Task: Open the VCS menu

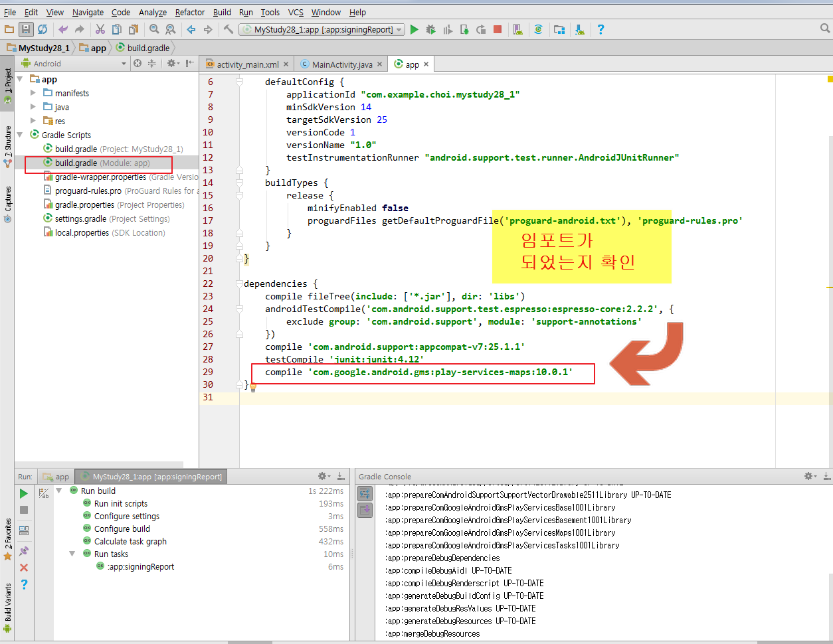Action: click(296, 12)
